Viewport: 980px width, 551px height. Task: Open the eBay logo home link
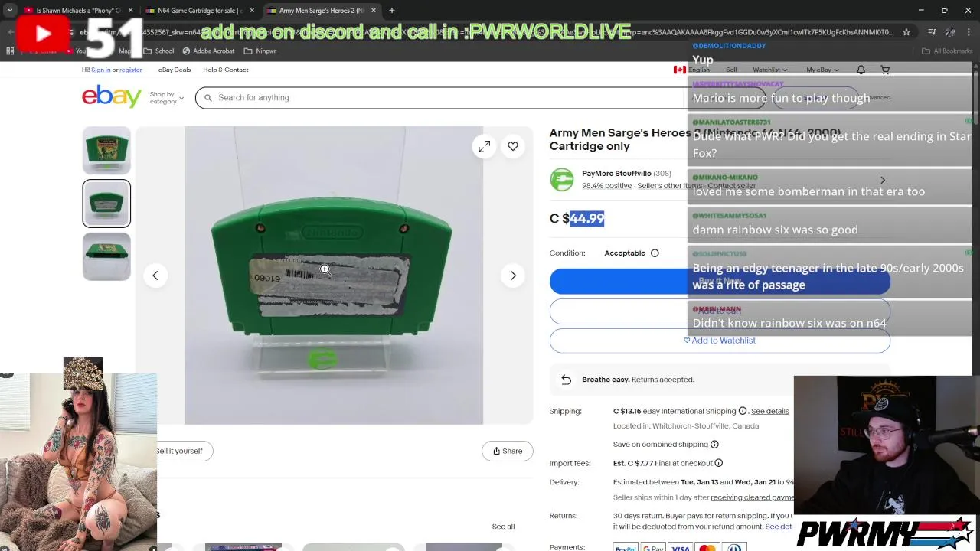[112, 96]
